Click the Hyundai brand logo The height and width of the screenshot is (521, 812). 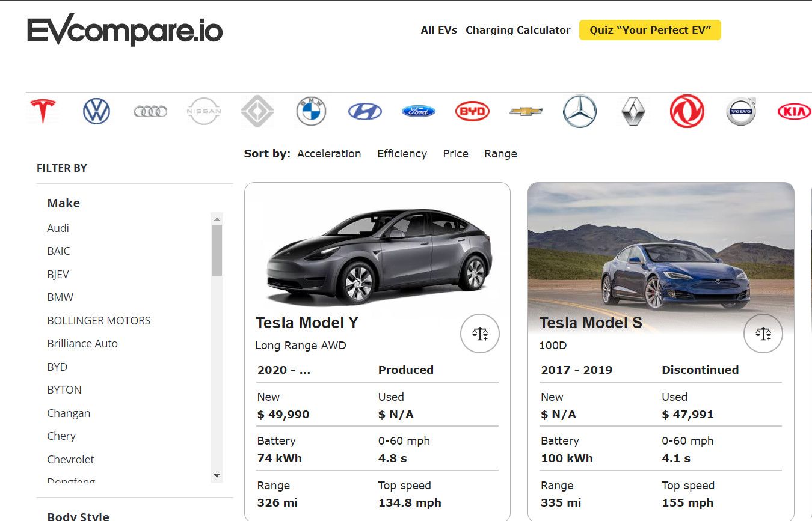click(x=364, y=111)
